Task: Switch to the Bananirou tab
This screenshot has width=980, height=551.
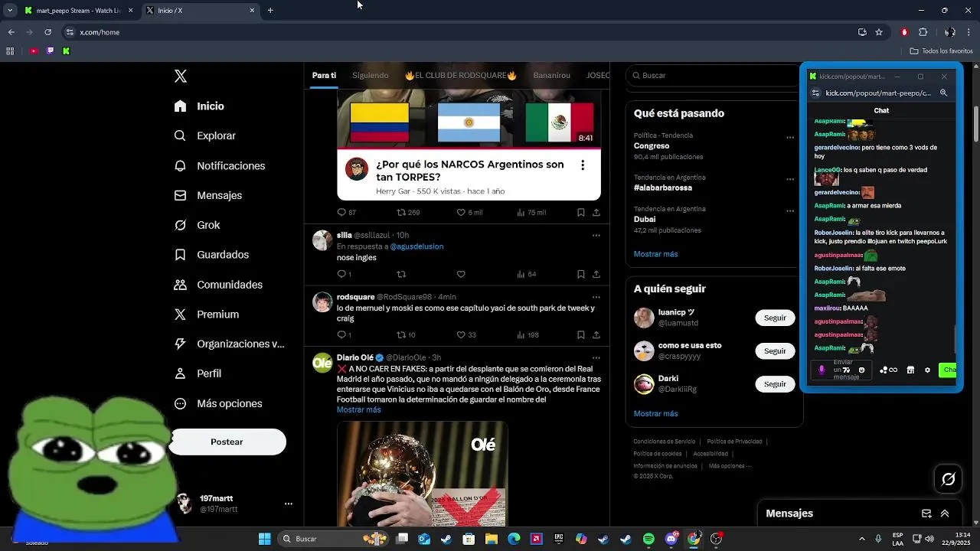Action: tap(552, 76)
